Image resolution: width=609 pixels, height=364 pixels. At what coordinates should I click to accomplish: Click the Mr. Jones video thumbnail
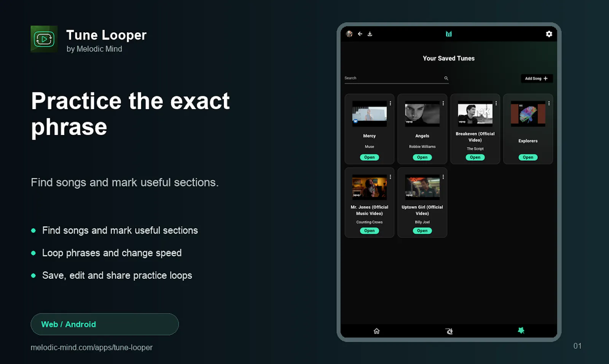[369, 187]
